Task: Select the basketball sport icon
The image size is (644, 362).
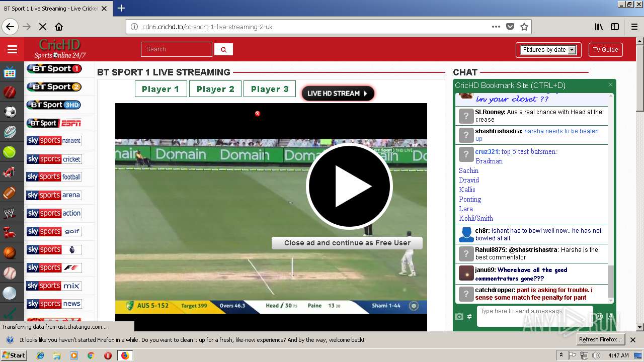Action: click(10, 253)
